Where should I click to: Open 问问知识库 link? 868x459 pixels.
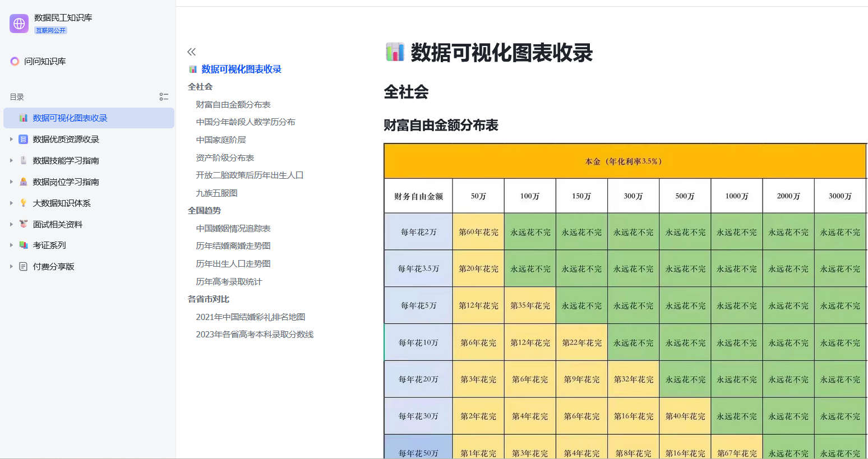[x=45, y=61]
